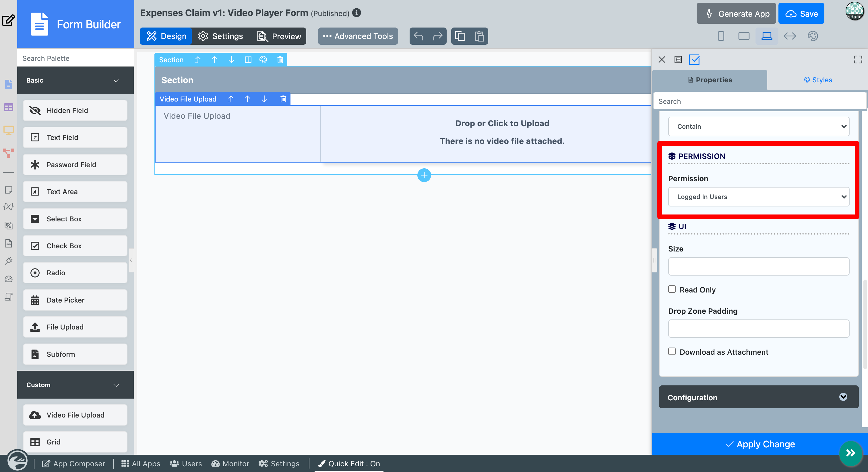
Task: Switch to tablet view icon
Action: pos(744,36)
